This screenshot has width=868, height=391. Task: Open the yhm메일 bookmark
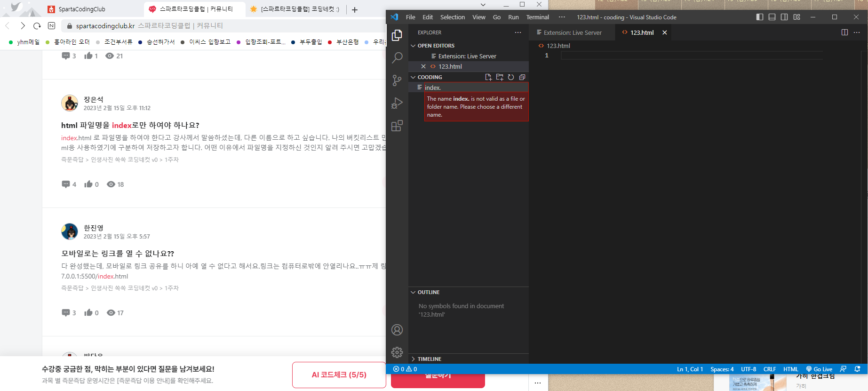point(24,42)
